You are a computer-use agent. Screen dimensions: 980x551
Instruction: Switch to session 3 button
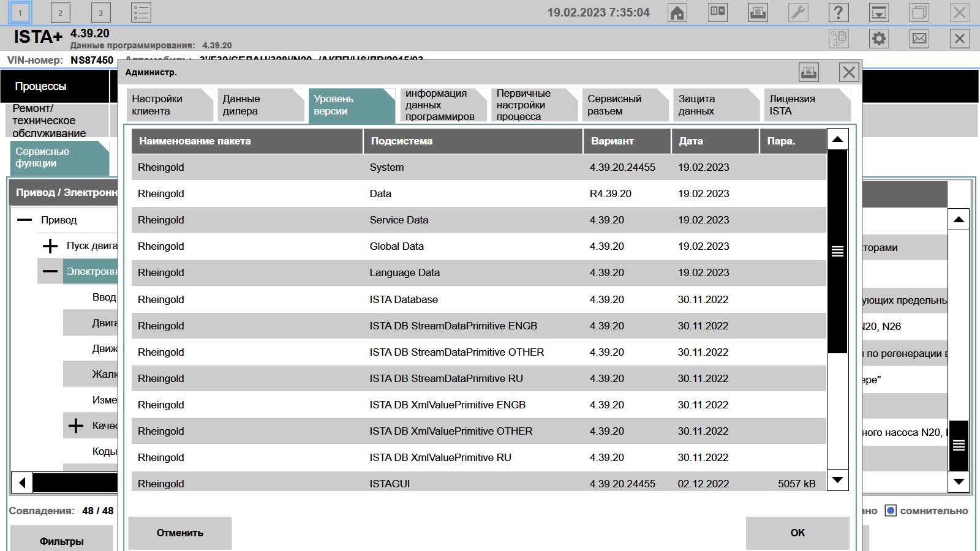(x=100, y=13)
